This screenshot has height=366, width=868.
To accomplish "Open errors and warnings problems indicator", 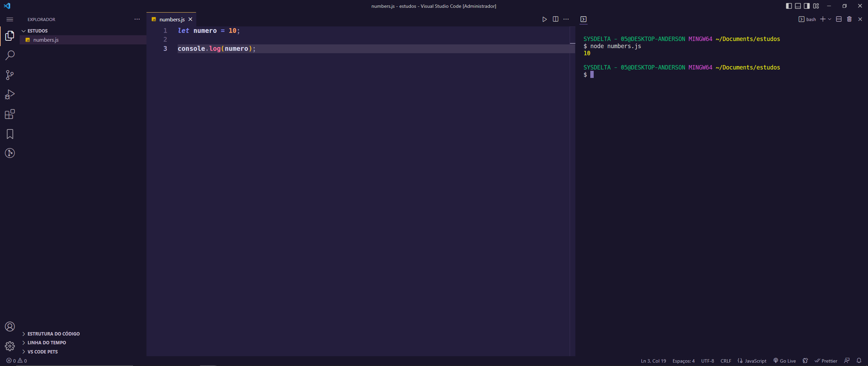I will coord(17,361).
